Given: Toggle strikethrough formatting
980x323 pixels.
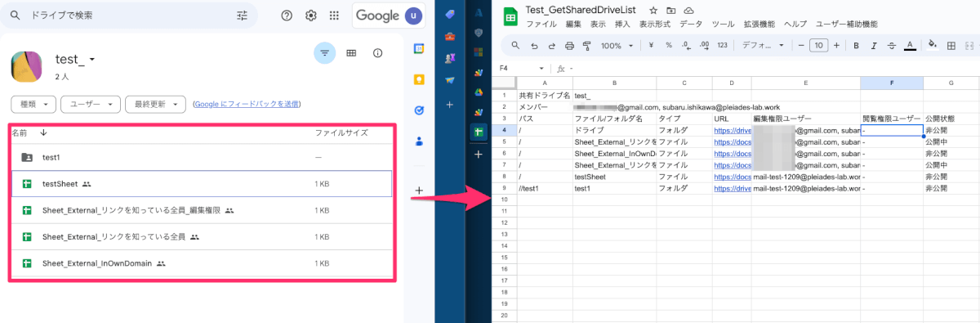Looking at the screenshot, I should (x=892, y=46).
